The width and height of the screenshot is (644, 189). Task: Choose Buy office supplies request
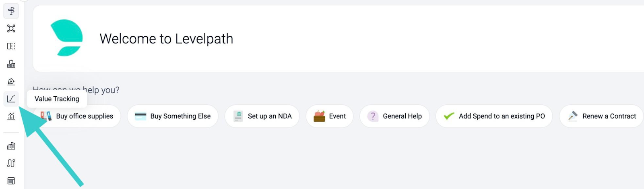pyautogui.click(x=77, y=116)
